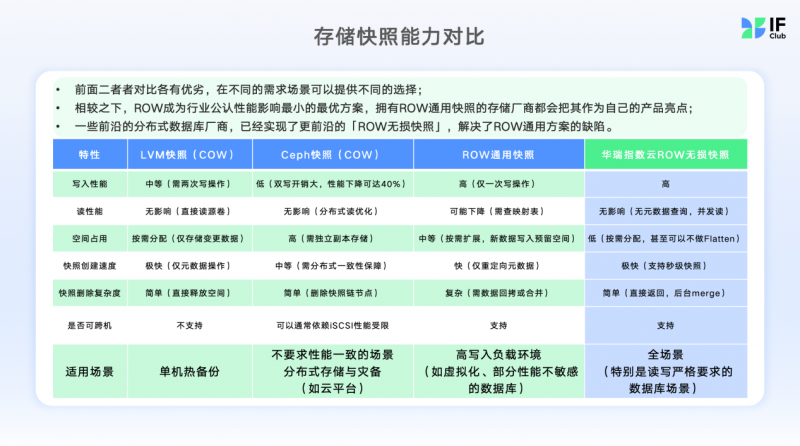Click cell 无影响（分布式读优化）
800x446 pixels.
tap(333, 211)
